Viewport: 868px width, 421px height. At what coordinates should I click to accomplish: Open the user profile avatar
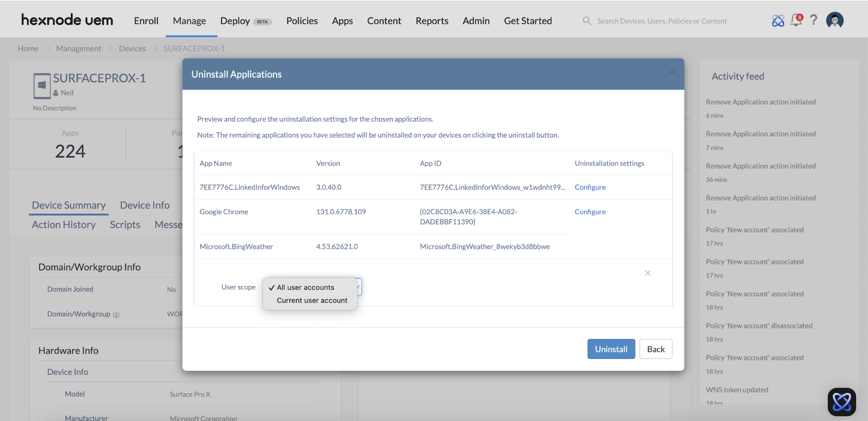pyautogui.click(x=835, y=20)
